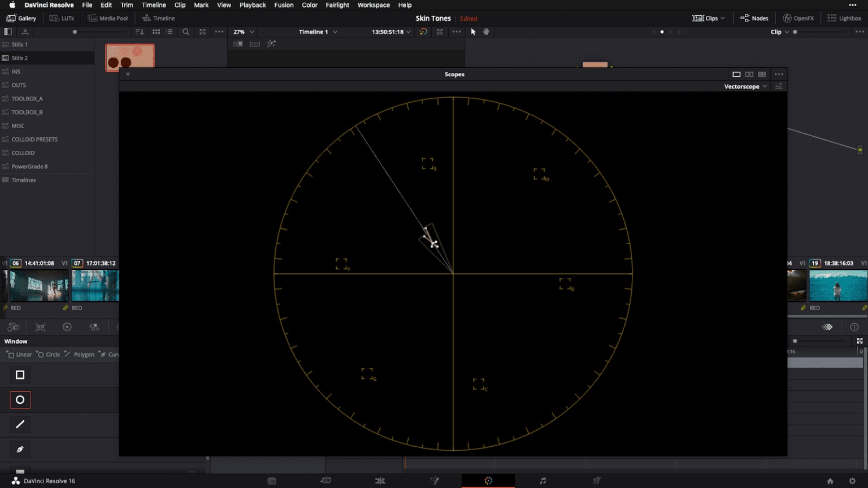This screenshot has height=488, width=868.
Task: Open the LUTs panel
Action: point(62,18)
